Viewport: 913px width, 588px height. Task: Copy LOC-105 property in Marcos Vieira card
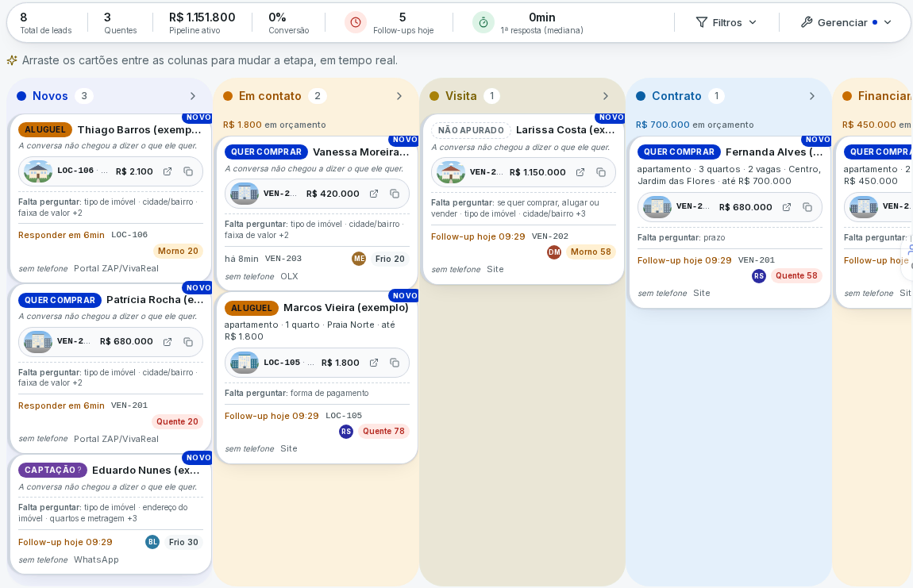(395, 363)
